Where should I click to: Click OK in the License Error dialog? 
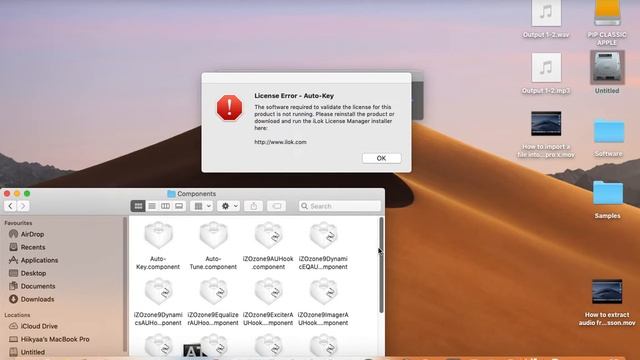tap(381, 158)
